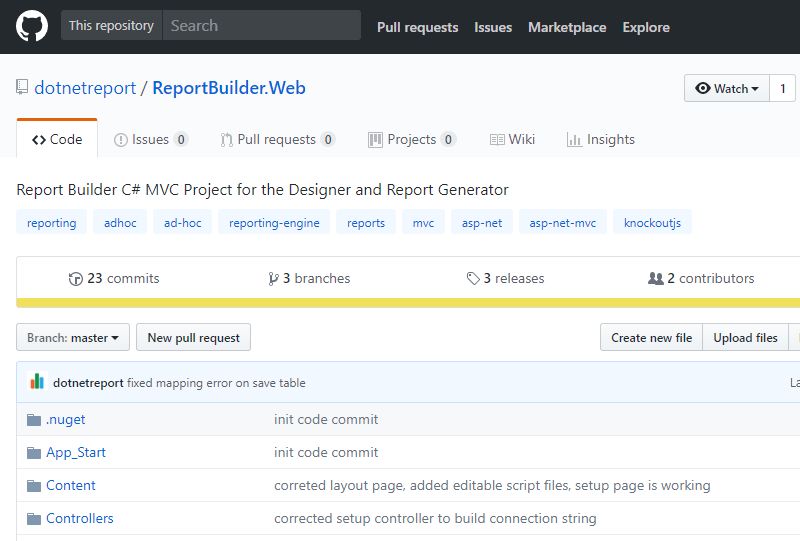The width and height of the screenshot is (800, 541).
Task: Click the commits history clock icon
Action: (x=76, y=279)
